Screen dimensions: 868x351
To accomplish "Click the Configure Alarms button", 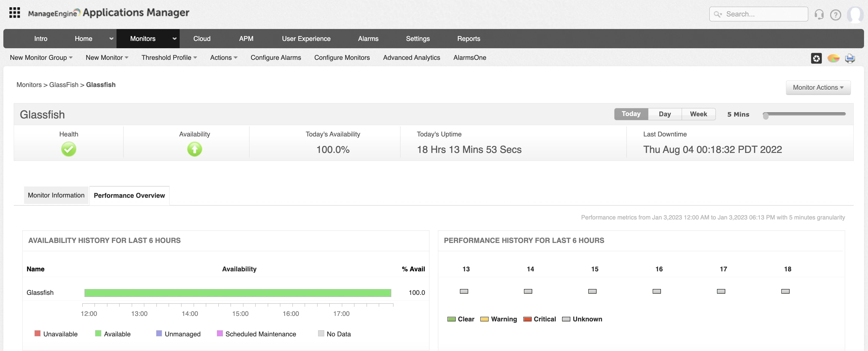I will [x=276, y=57].
